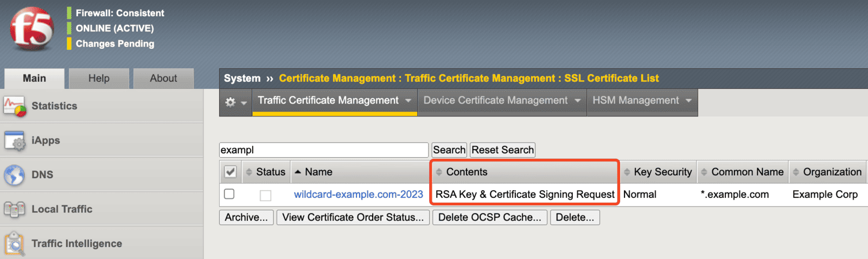868x259 pixels.
Task: Switch to the Help tab
Action: pos(99,79)
